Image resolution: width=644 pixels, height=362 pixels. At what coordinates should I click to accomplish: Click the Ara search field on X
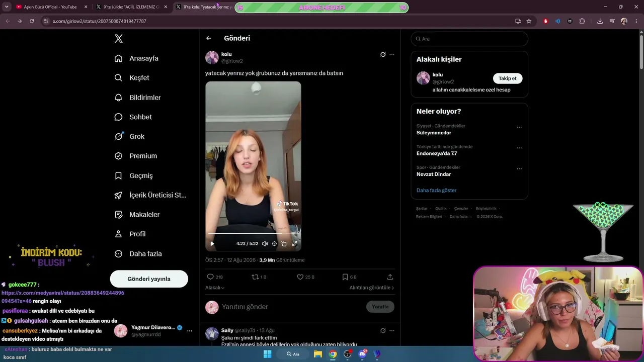(469, 39)
